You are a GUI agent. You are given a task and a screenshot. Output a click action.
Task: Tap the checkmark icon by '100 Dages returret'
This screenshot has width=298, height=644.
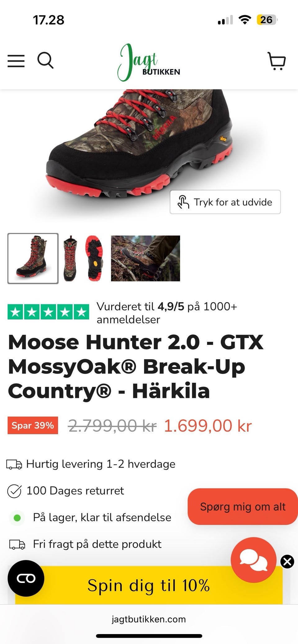[14, 491]
